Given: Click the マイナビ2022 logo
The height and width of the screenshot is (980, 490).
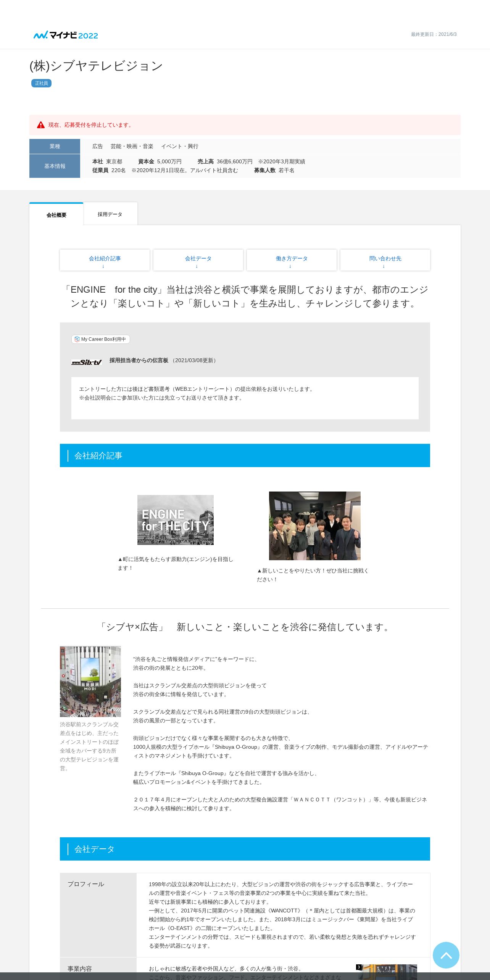Looking at the screenshot, I should tap(66, 35).
